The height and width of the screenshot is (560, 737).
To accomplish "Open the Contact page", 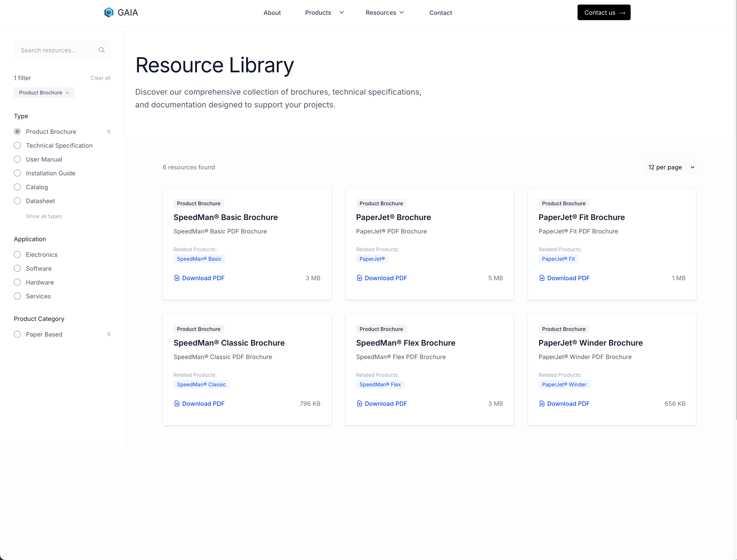I will (x=441, y=13).
